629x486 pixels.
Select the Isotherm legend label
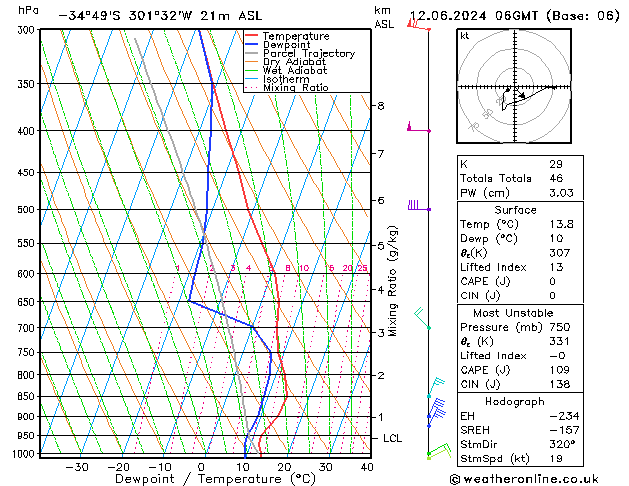286,79
